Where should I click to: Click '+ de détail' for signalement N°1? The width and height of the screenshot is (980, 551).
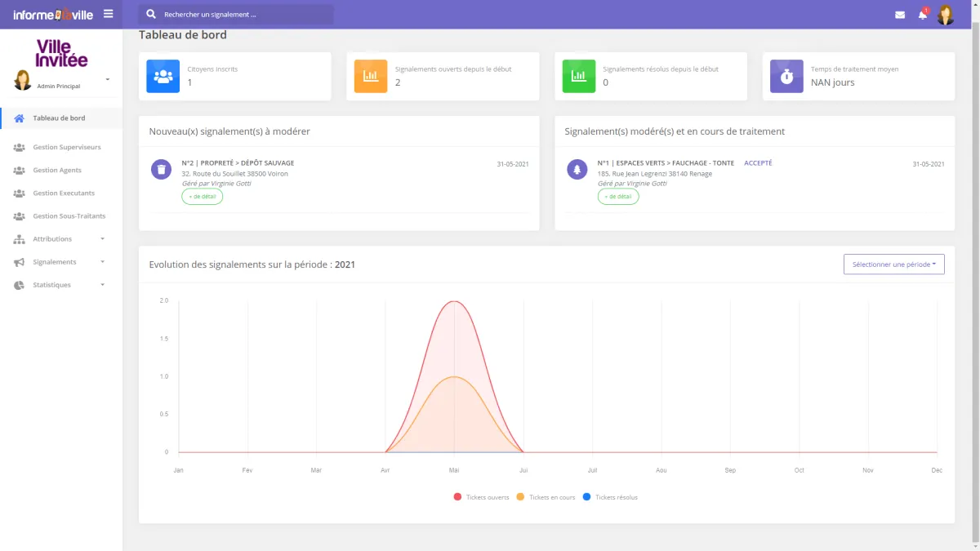(618, 197)
